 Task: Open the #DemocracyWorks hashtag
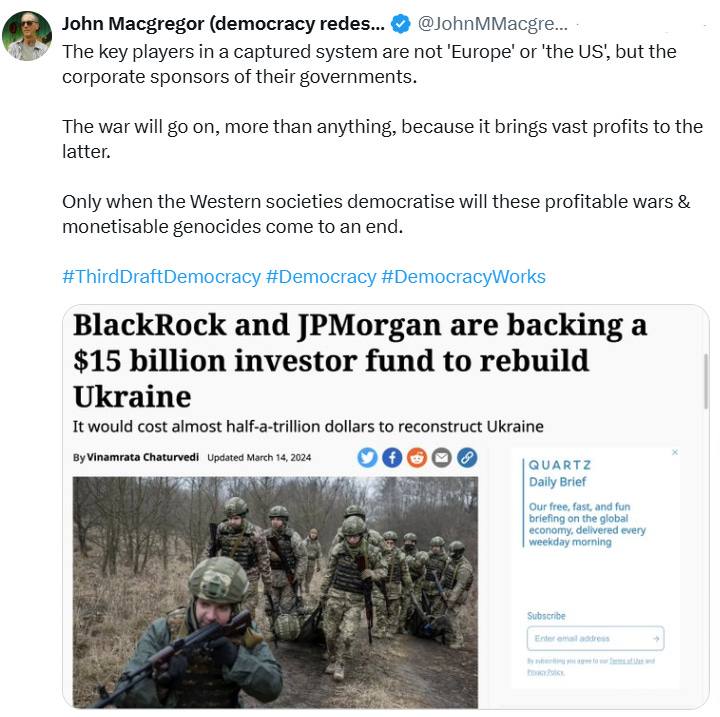pos(463,277)
